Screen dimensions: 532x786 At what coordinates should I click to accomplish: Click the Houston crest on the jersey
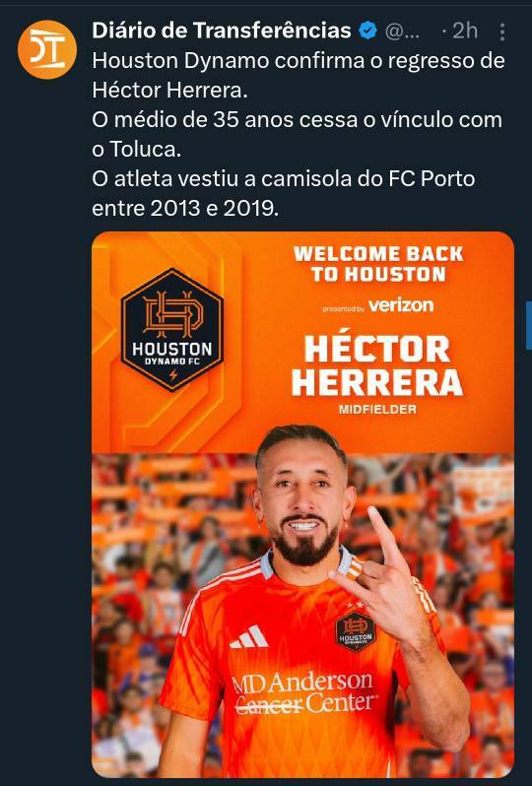point(355,631)
